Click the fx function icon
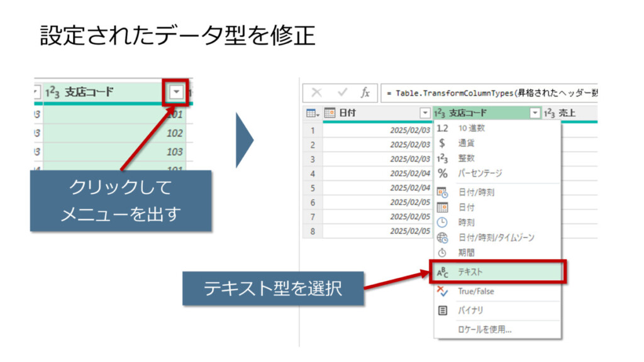This screenshot has width=644, height=362. pos(365,92)
